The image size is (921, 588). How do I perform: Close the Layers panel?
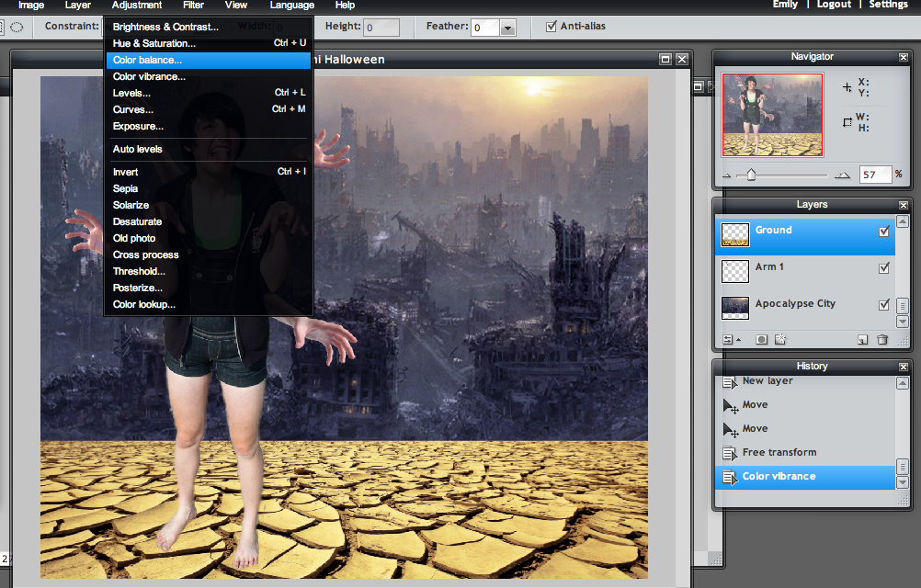(904, 205)
